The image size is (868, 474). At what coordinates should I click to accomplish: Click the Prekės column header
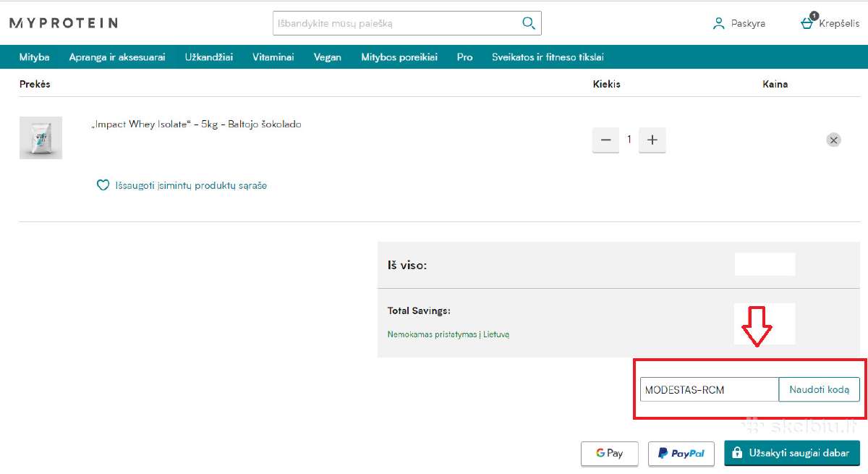[35, 84]
